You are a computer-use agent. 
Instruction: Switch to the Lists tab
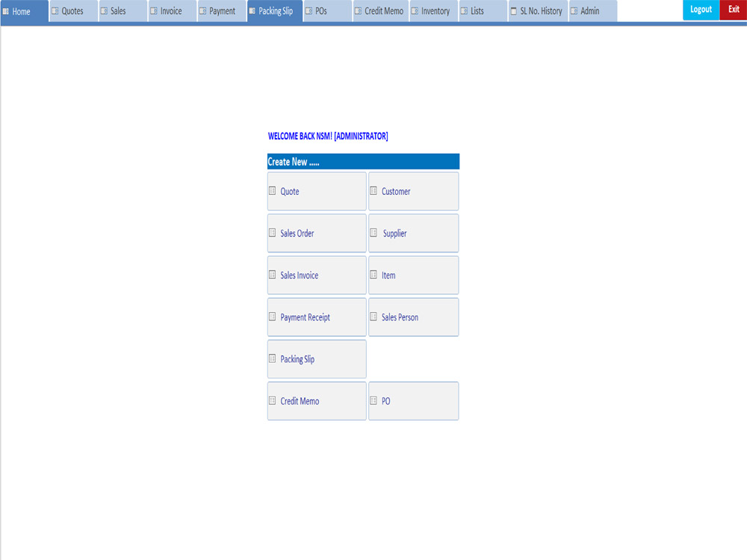(x=483, y=11)
